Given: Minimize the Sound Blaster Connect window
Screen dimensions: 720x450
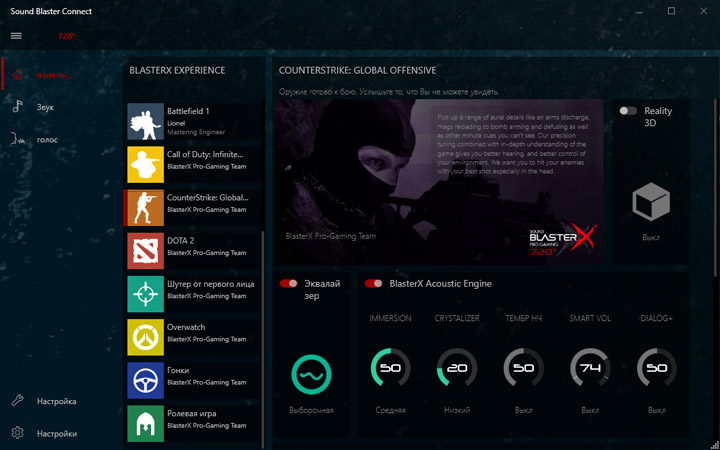Looking at the screenshot, I should tap(639, 11).
